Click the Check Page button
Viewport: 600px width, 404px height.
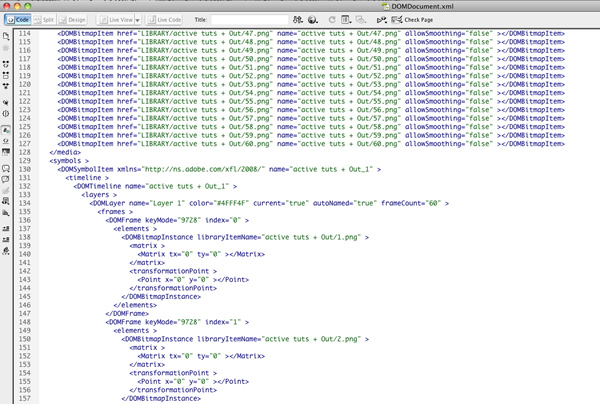412,20
